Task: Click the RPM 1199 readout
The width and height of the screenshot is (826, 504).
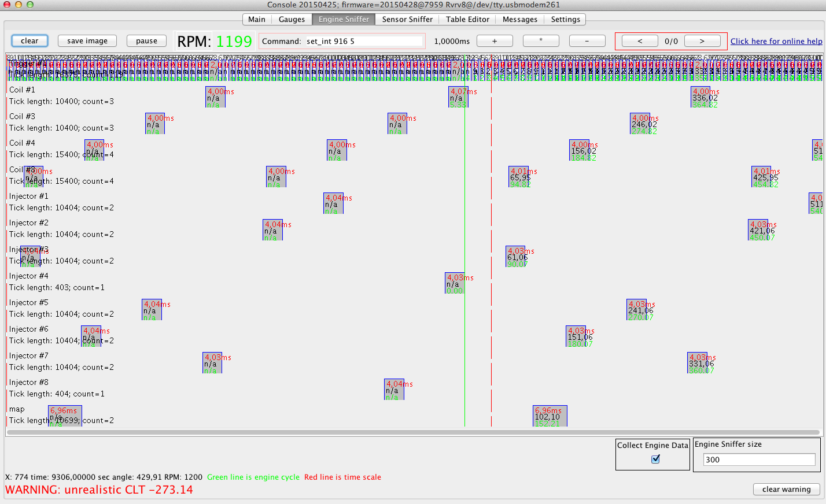Action: [215, 42]
